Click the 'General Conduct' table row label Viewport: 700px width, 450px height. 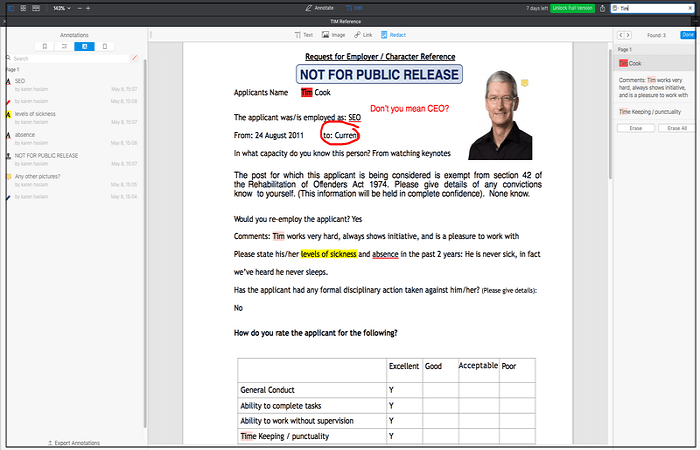point(267,390)
